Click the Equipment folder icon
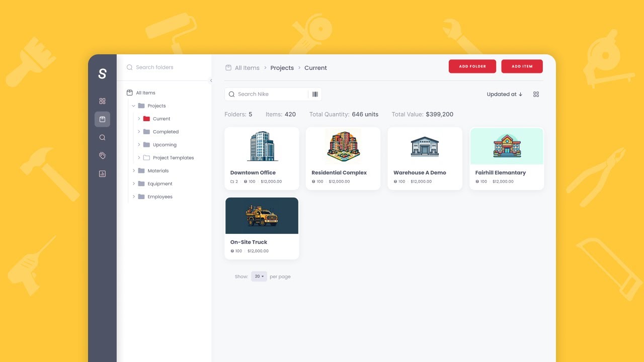 pyautogui.click(x=141, y=184)
